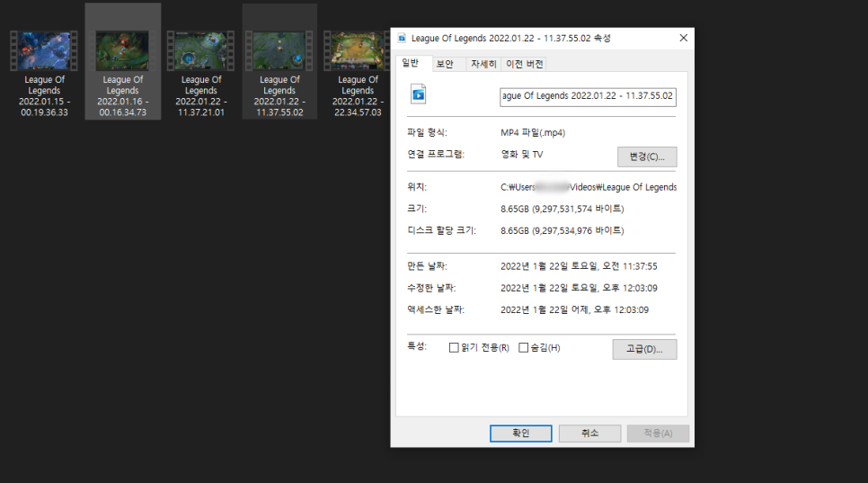Click the 연결 프로그램: label
The image size is (868, 483).
coord(436,154)
